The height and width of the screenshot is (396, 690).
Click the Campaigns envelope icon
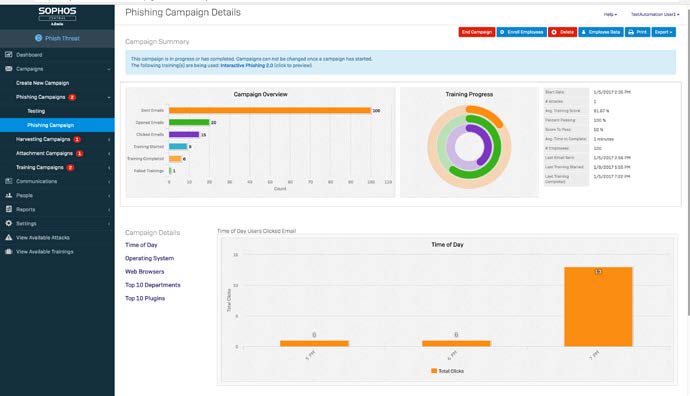pos(8,69)
